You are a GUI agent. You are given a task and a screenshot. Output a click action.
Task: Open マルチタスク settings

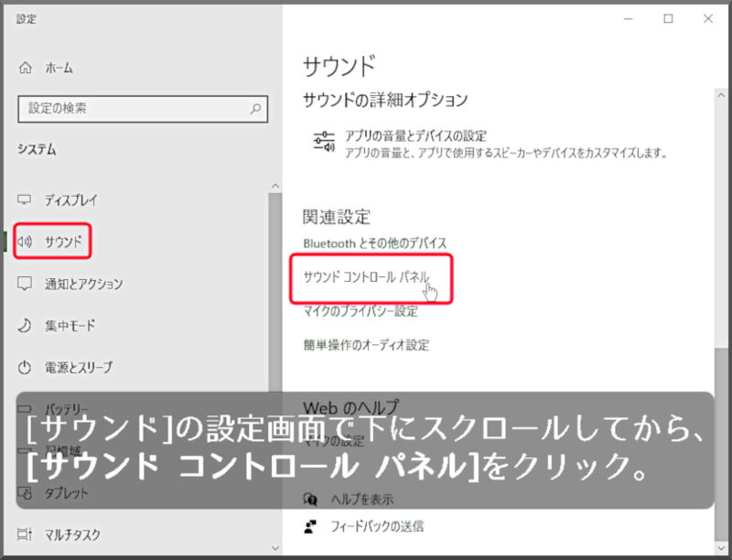click(x=72, y=534)
